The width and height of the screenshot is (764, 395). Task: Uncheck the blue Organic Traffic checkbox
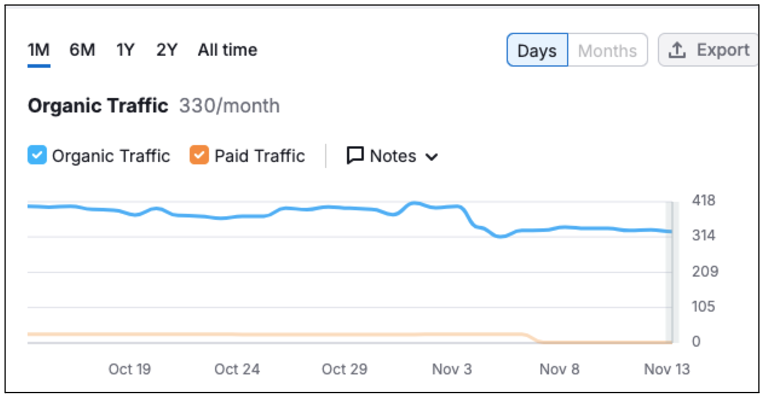tap(37, 155)
